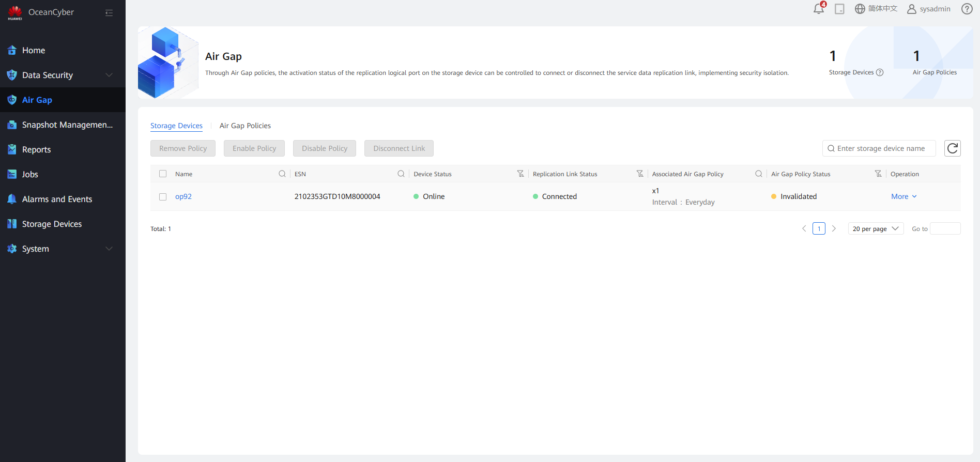Open the More operations dropdown

[904, 196]
